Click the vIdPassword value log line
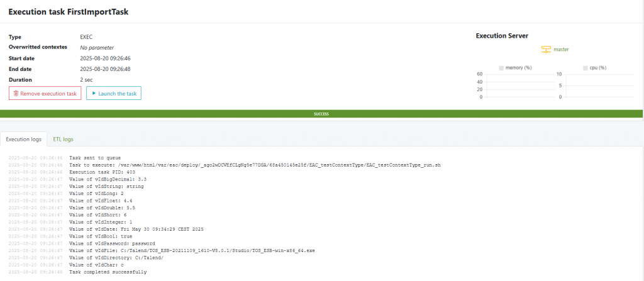Screen dimensions: 644x281 [108, 243]
